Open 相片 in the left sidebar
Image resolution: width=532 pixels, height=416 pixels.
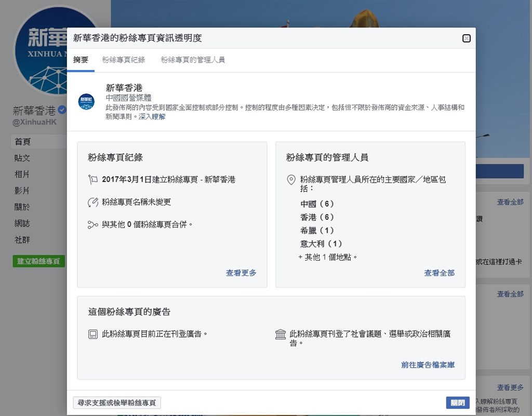(x=22, y=175)
